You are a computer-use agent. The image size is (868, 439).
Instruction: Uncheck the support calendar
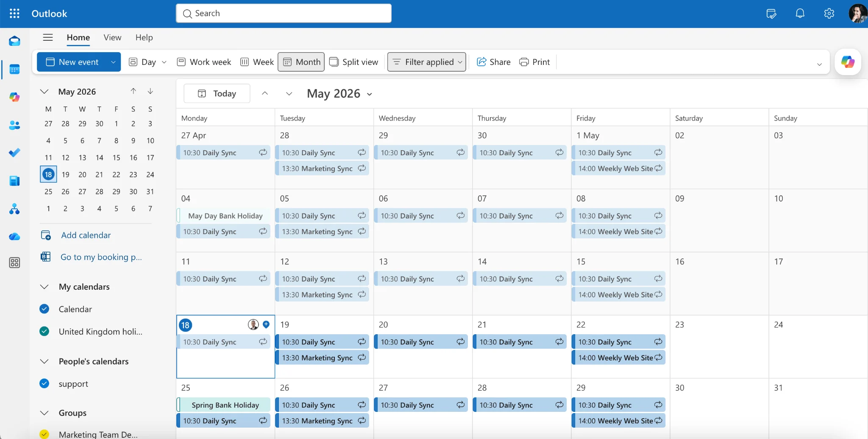click(x=44, y=383)
